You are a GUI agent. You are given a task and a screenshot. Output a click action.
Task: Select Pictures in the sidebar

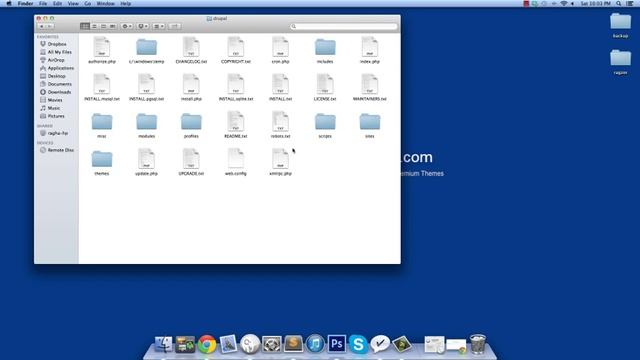[52, 116]
